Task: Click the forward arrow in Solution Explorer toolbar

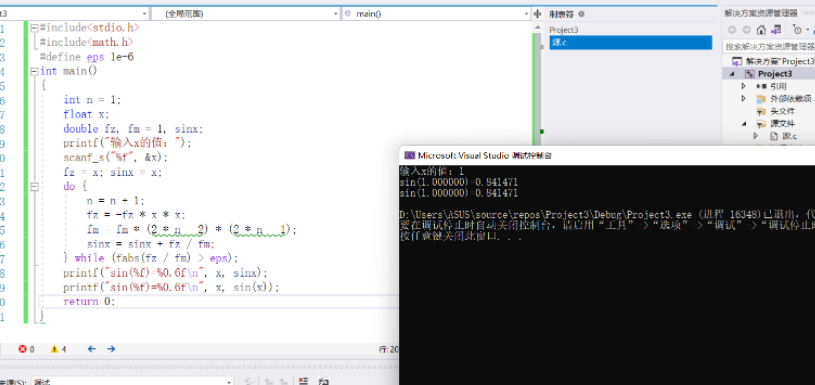Action: [746, 30]
